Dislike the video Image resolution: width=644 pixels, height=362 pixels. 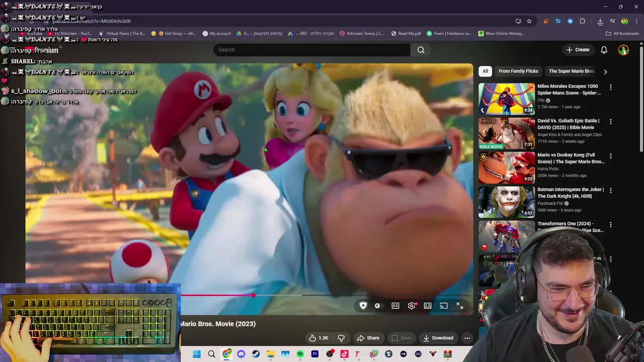[x=341, y=338]
